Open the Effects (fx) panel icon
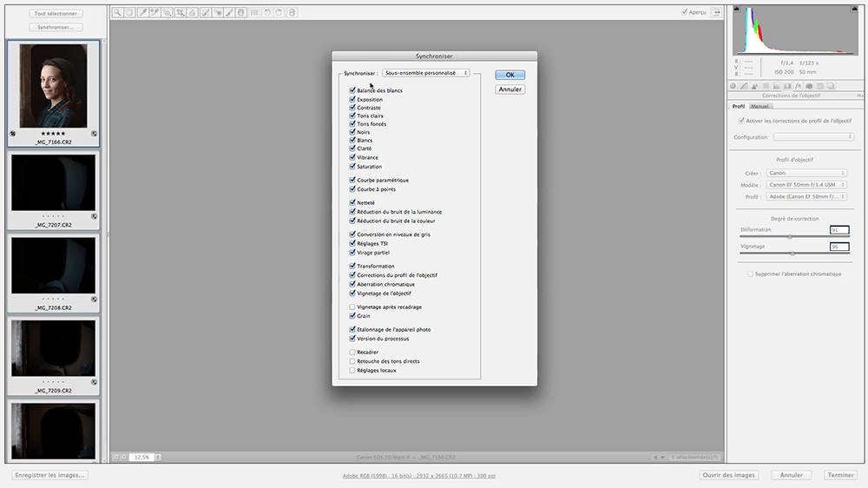This screenshot has width=868, height=488. (799, 86)
